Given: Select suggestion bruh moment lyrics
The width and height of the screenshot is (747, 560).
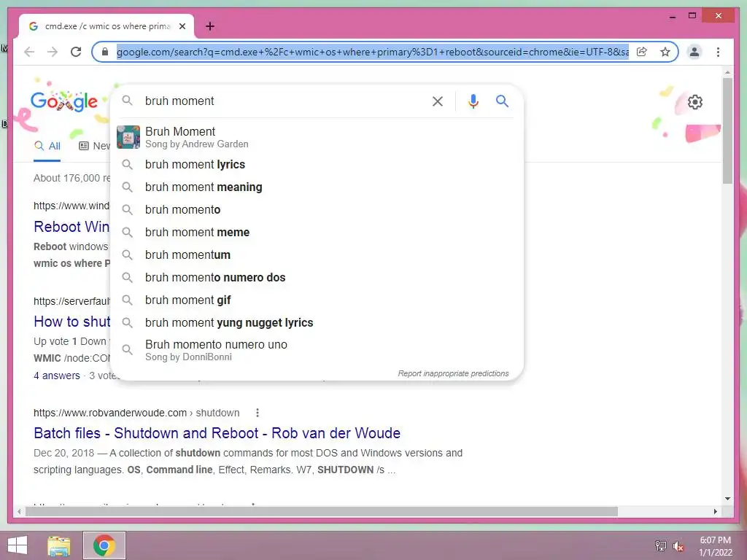Looking at the screenshot, I should coord(317,164).
